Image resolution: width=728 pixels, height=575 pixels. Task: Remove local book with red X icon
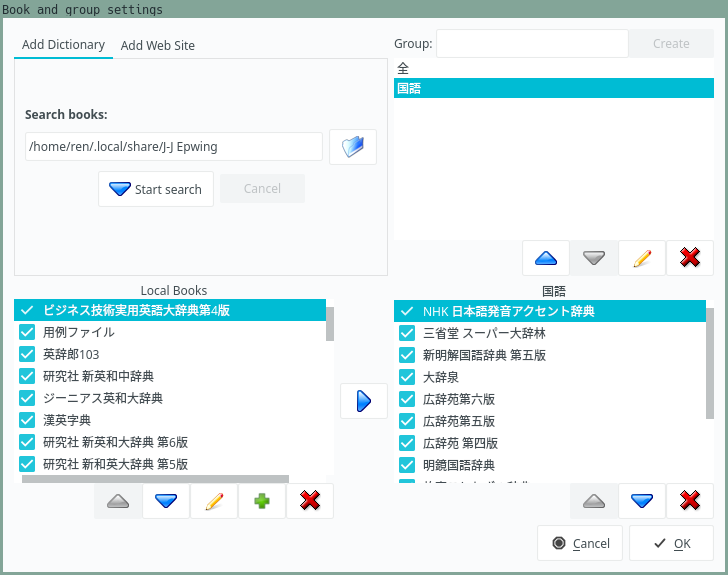pyautogui.click(x=310, y=501)
